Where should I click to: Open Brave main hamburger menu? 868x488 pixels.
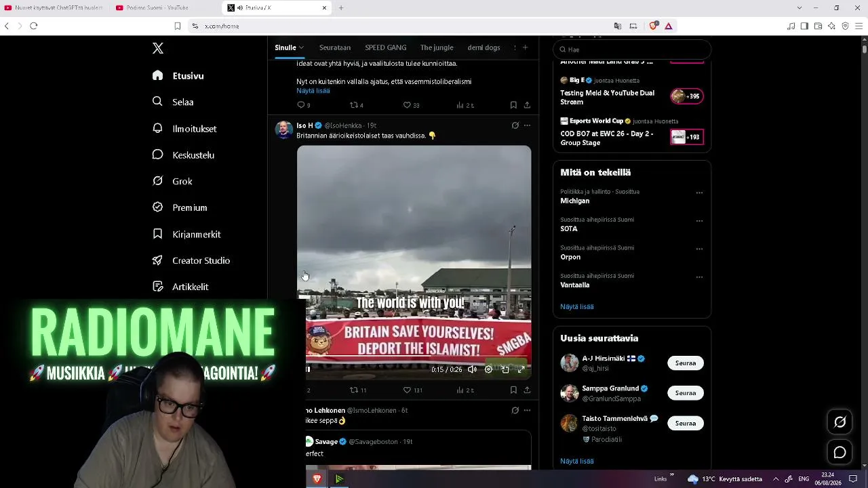click(859, 26)
